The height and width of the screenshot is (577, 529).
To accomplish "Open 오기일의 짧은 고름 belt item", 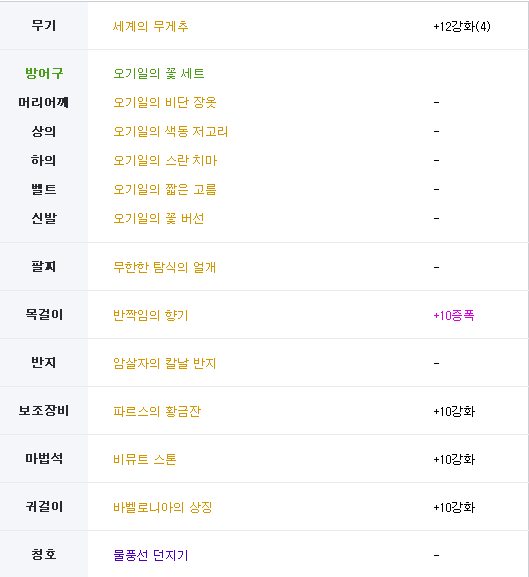I will point(164,190).
